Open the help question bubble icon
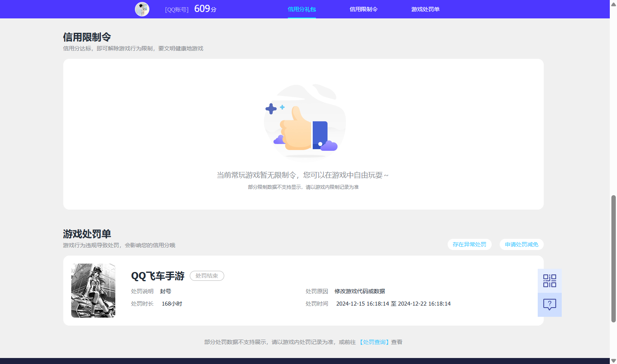The width and height of the screenshot is (617, 364). click(x=549, y=305)
